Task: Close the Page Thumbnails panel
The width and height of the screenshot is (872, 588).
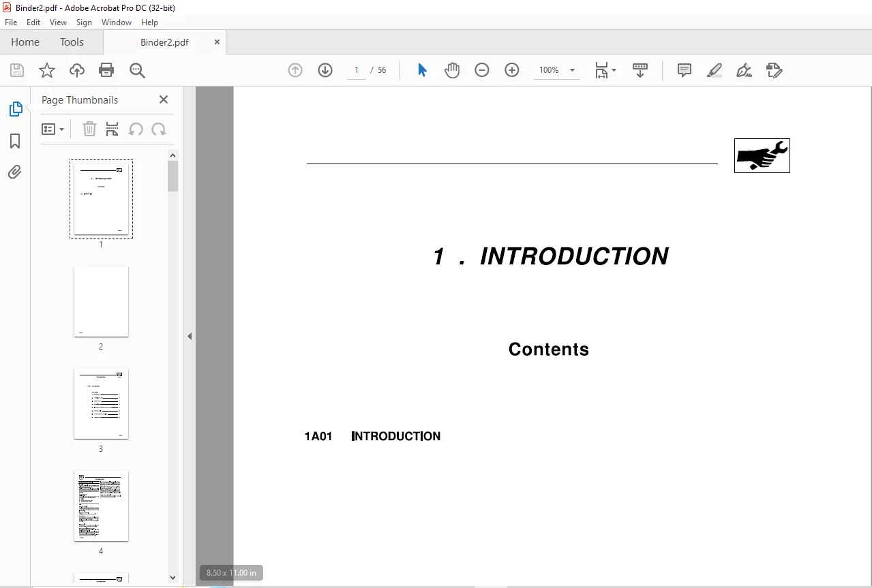Action: point(164,99)
